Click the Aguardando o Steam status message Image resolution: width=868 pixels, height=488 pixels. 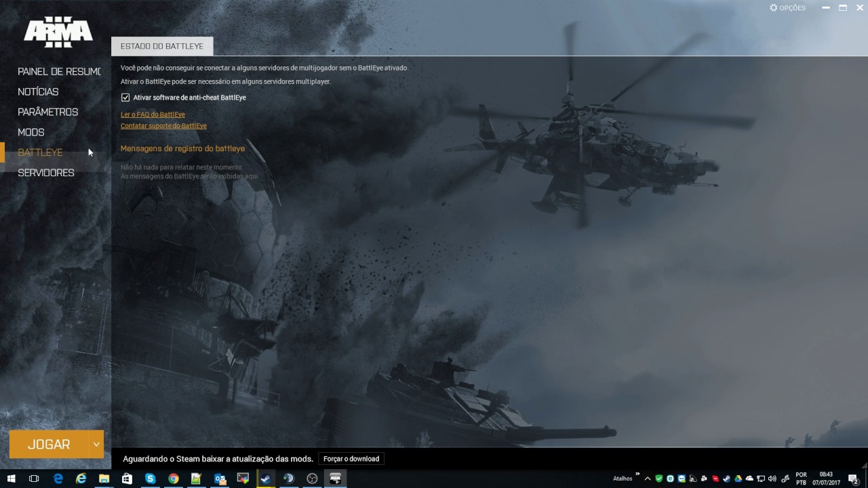coord(218,459)
